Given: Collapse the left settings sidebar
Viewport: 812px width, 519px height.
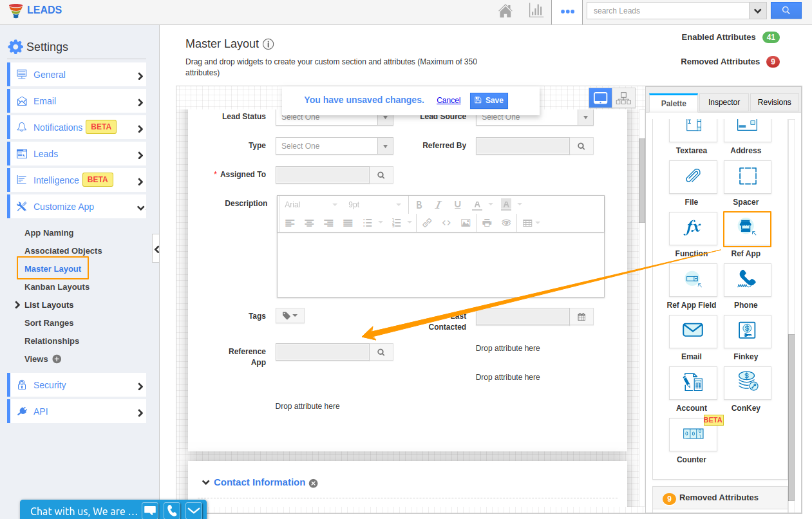Looking at the screenshot, I should click(156, 249).
